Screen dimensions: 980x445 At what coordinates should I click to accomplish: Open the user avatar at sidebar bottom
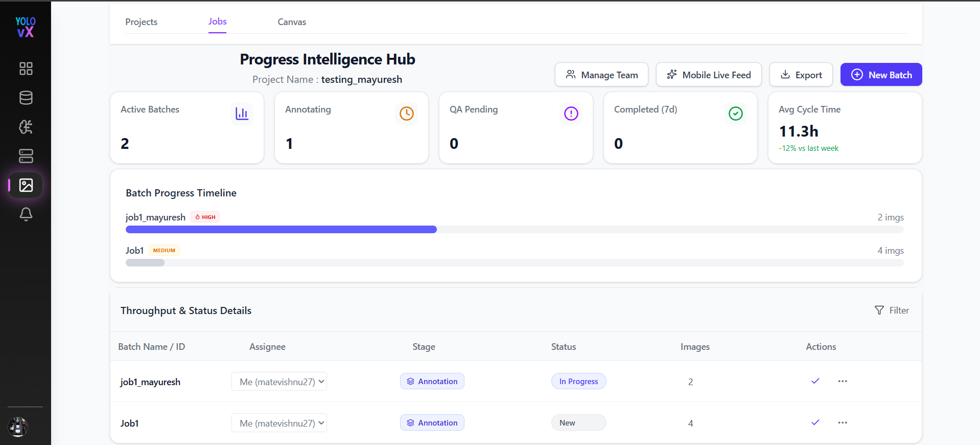[18, 427]
